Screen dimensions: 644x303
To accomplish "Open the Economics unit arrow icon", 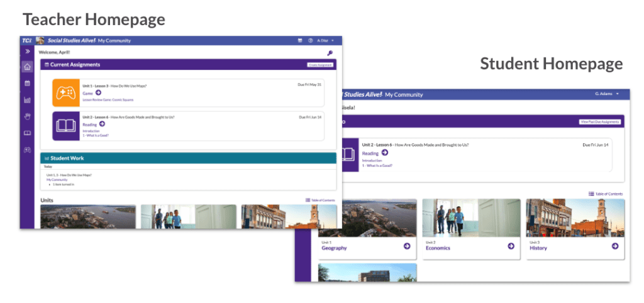I will (x=511, y=246).
